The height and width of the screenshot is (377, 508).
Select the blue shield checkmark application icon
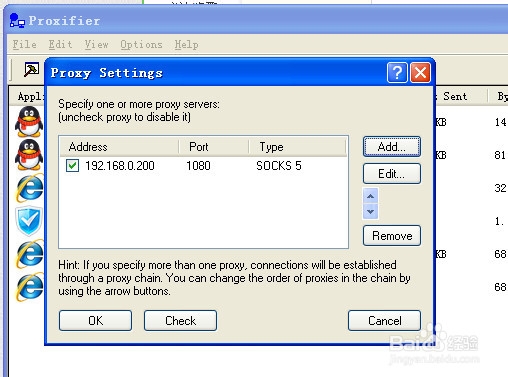(x=29, y=221)
